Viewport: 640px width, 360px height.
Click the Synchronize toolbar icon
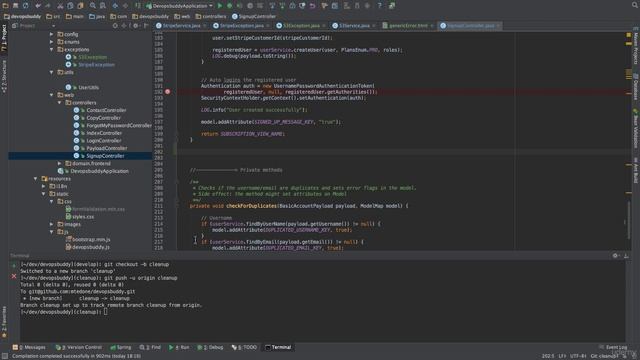tap(26, 6)
